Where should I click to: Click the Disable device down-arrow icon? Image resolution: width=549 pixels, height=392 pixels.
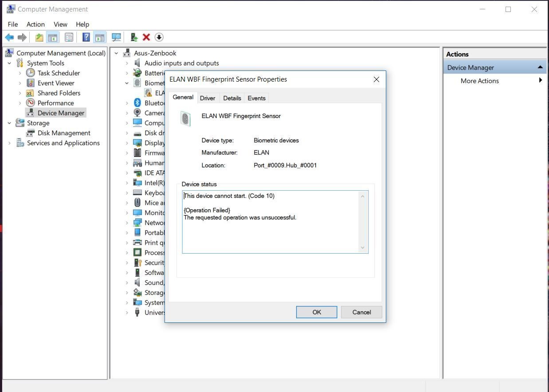[x=159, y=38]
